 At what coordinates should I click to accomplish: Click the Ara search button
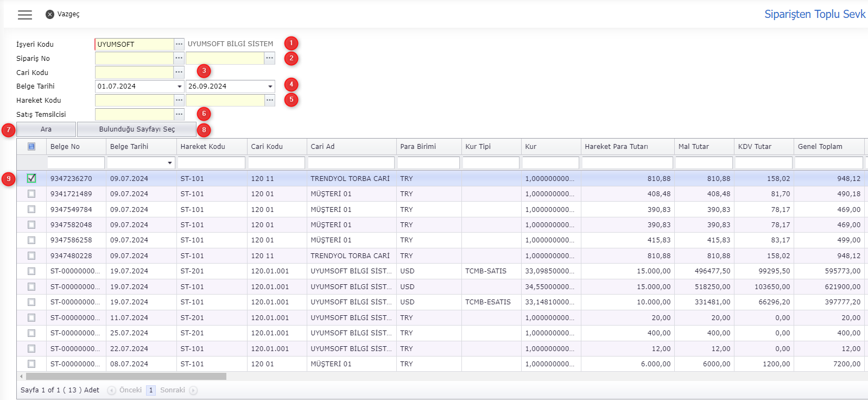click(x=46, y=129)
